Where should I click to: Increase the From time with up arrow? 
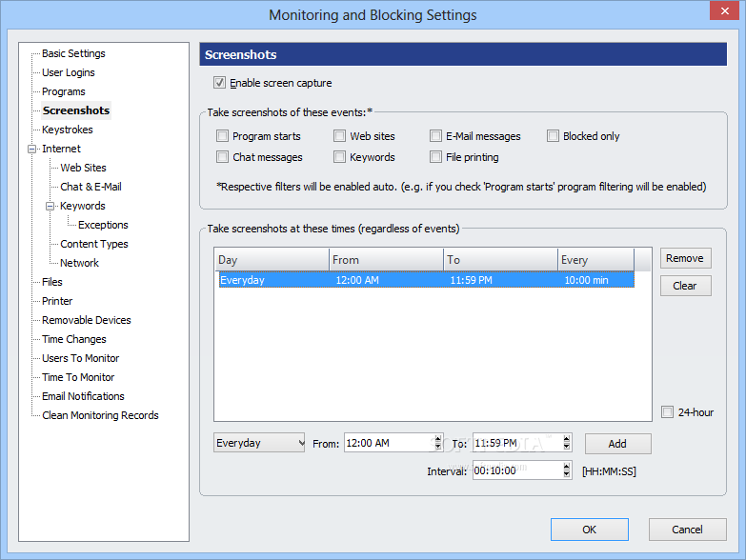click(437, 439)
